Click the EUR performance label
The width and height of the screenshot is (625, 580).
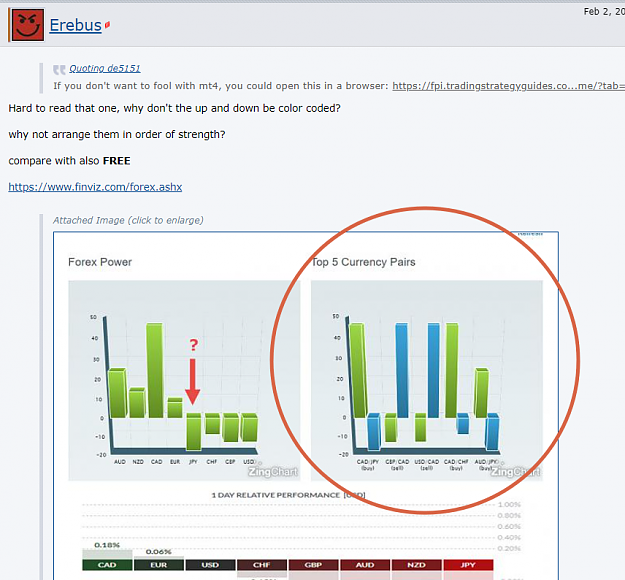(x=159, y=565)
